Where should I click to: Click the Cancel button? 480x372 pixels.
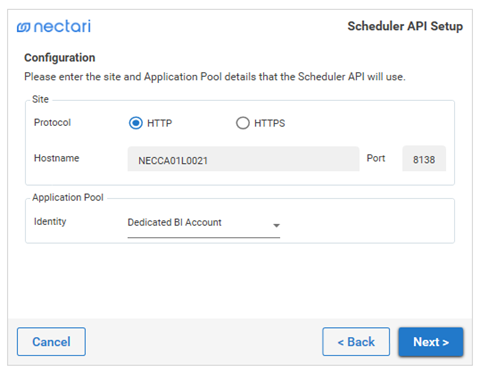click(51, 342)
